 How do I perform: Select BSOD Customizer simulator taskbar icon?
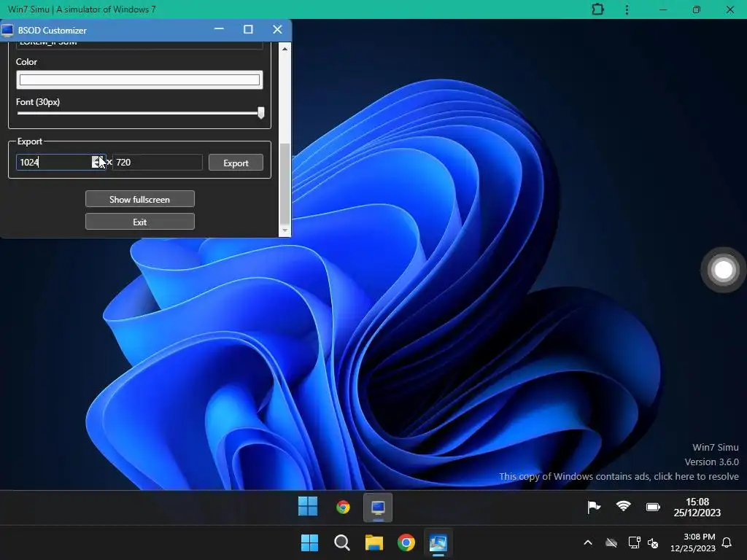click(x=378, y=507)
